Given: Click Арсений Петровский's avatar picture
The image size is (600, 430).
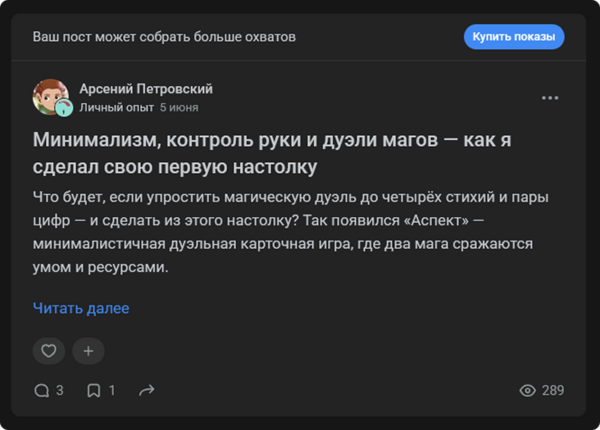Looking at the screenshot, I should (50, 96).
